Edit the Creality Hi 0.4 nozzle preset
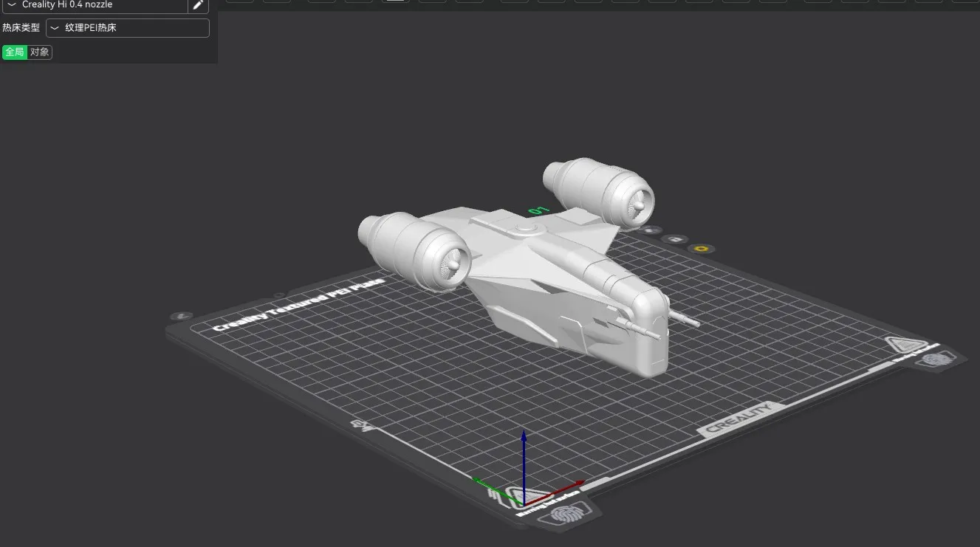The image size is (980, 547). click(198, 5)
